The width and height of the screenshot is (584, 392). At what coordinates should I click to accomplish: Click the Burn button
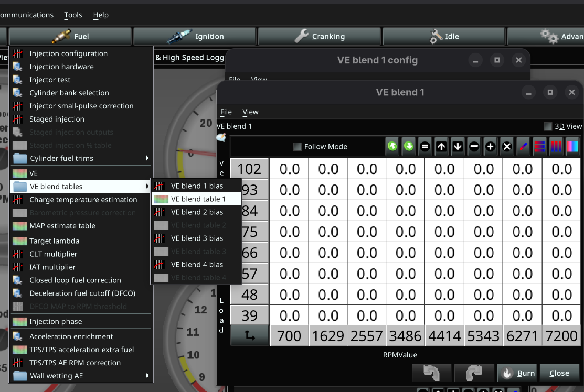pyautogui.click(x=517, y=373)
